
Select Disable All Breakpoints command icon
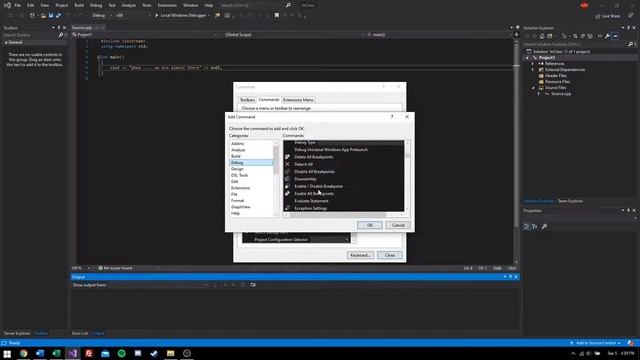coord(287,171)
